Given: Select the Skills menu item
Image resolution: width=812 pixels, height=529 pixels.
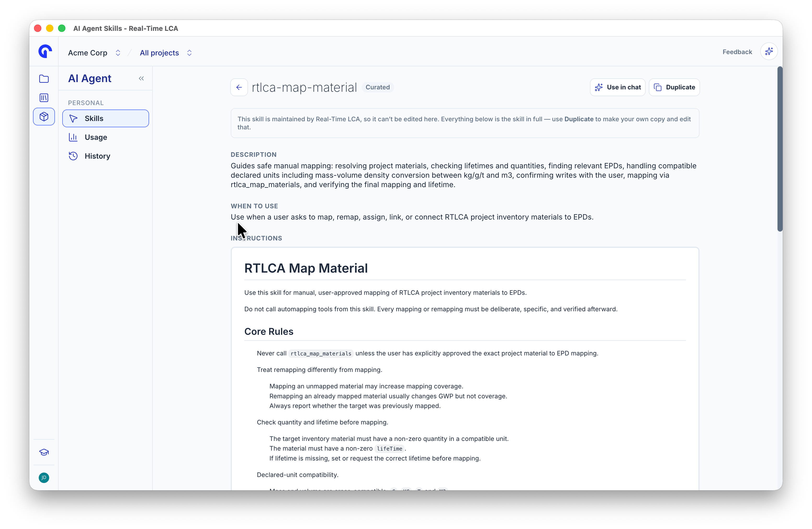Looking at the screenshot, I should 105,118.
